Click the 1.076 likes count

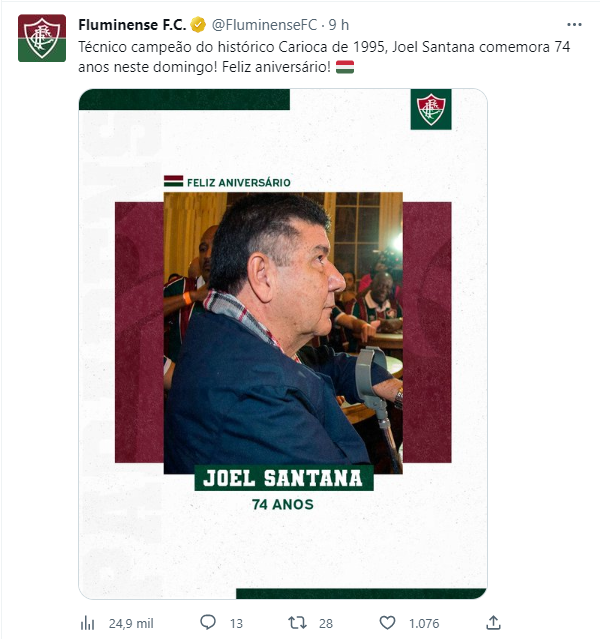[x=424, y=623]
